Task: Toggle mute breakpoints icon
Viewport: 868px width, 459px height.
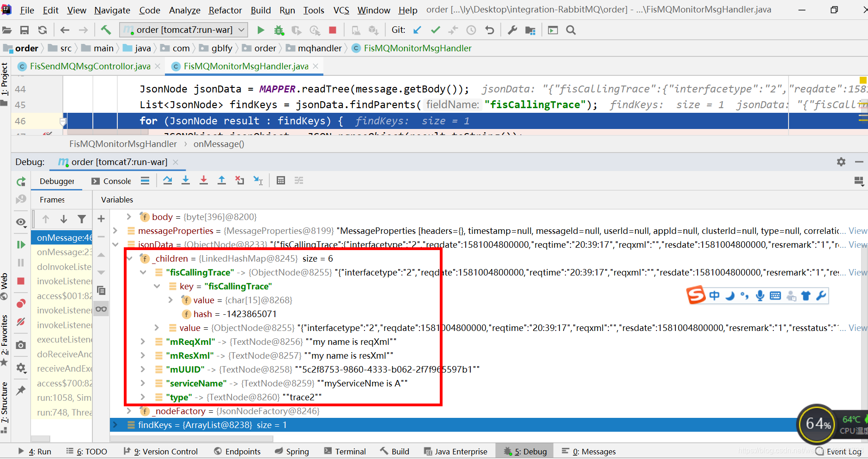Action: tap(21, 322)
